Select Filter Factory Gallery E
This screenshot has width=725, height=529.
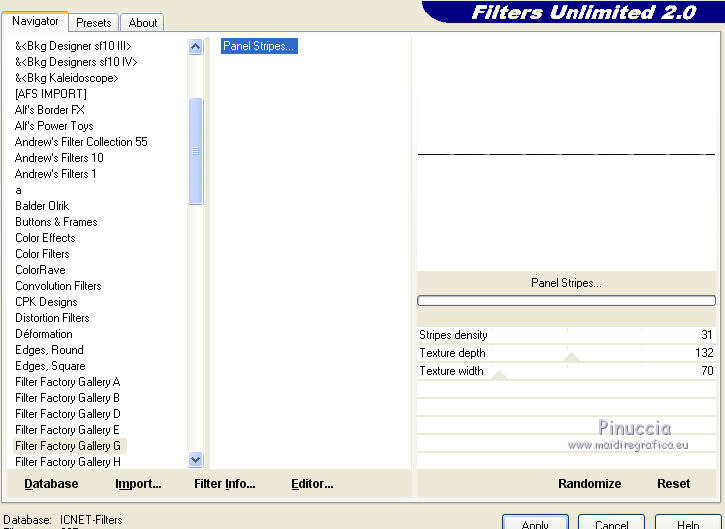click(68, 430)
